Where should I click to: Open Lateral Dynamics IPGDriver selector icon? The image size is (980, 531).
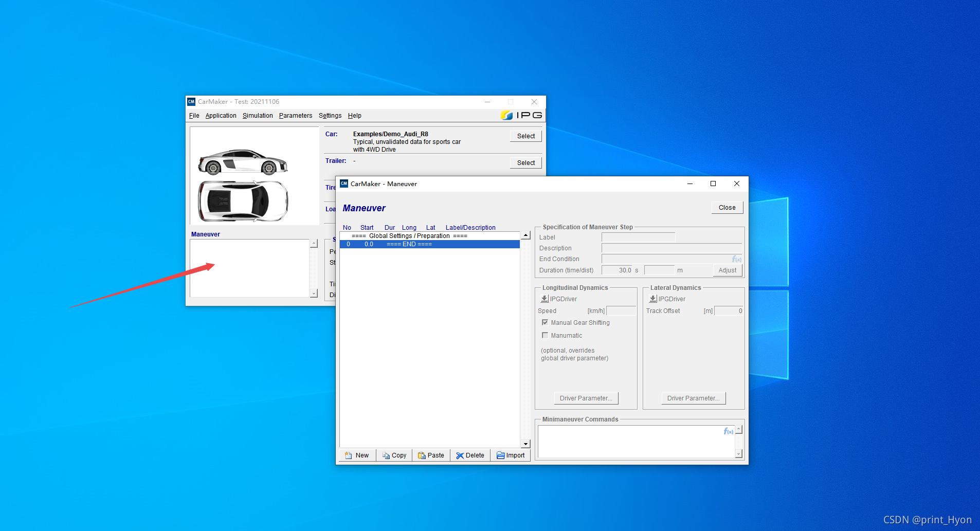tap(653, 299)
